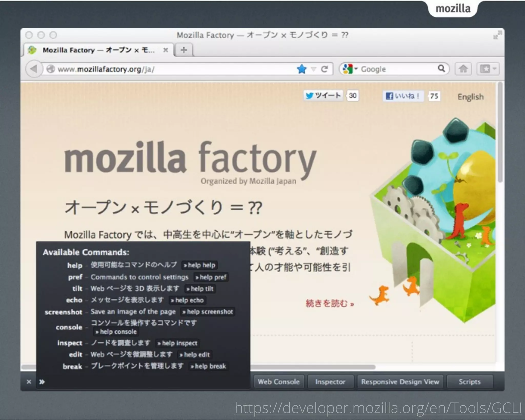
Task: Open the URL history dropdown arrow
Action: (x=313, y=69)
